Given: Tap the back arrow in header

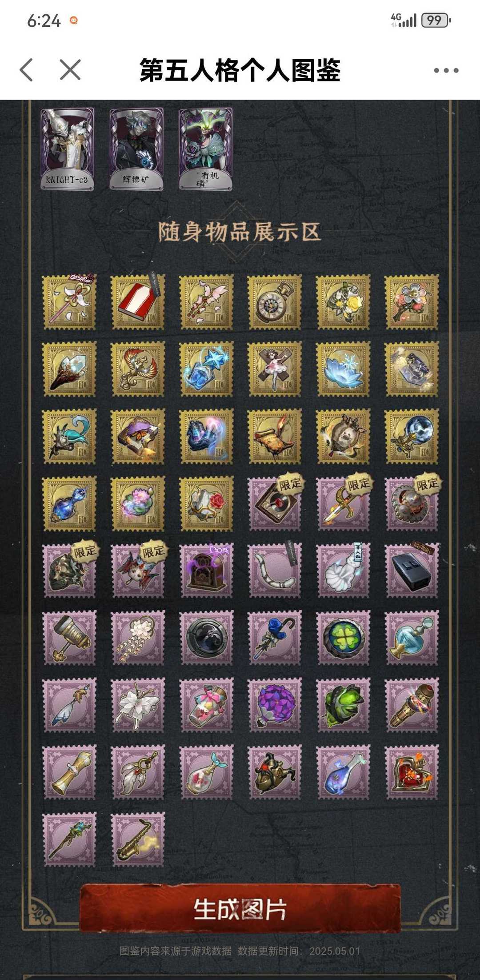Looking at the screenshot, I should coord(27,70).
